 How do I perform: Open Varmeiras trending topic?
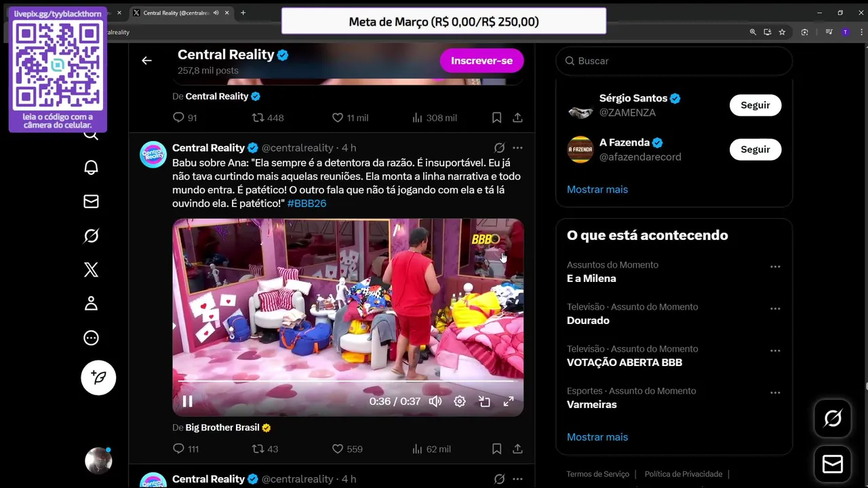(x=592, y=405)
